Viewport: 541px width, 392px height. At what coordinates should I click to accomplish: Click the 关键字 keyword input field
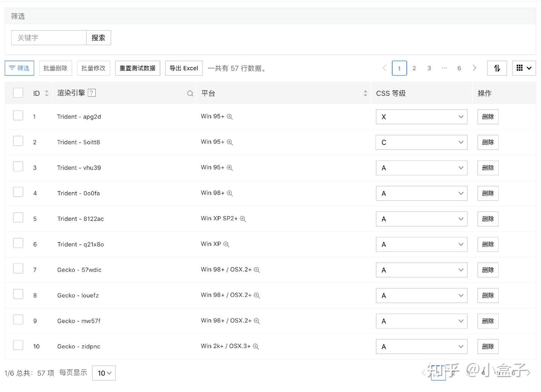click(x=49, y=38)
